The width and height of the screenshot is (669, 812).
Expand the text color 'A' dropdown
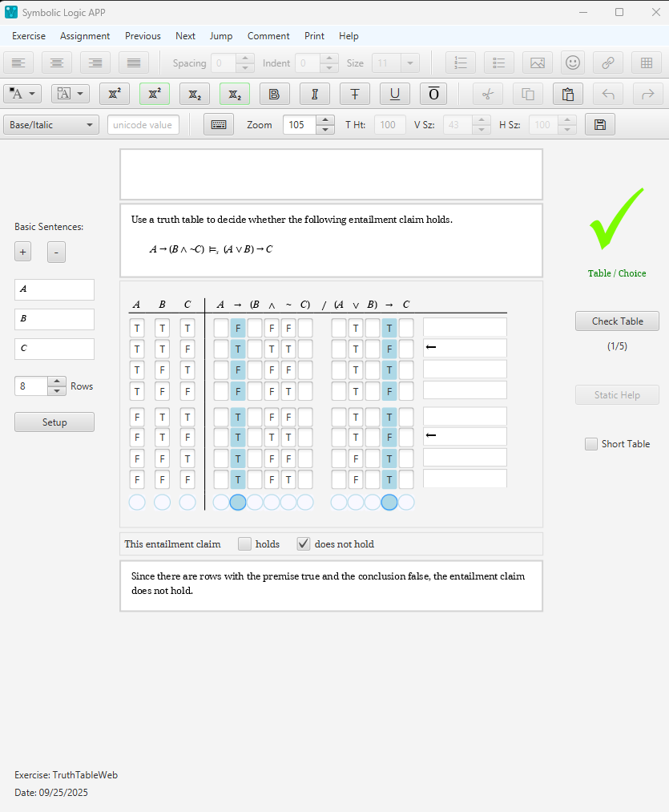pos(23,94)
